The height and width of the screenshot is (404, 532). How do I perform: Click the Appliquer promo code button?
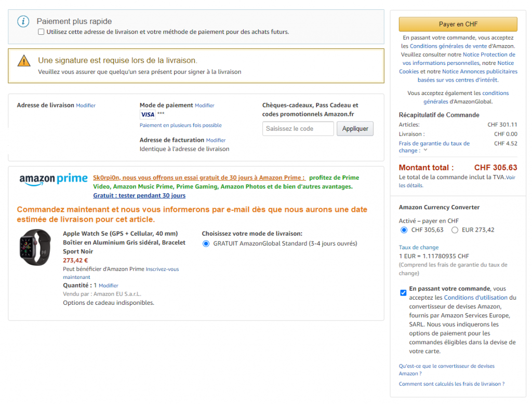355,129
